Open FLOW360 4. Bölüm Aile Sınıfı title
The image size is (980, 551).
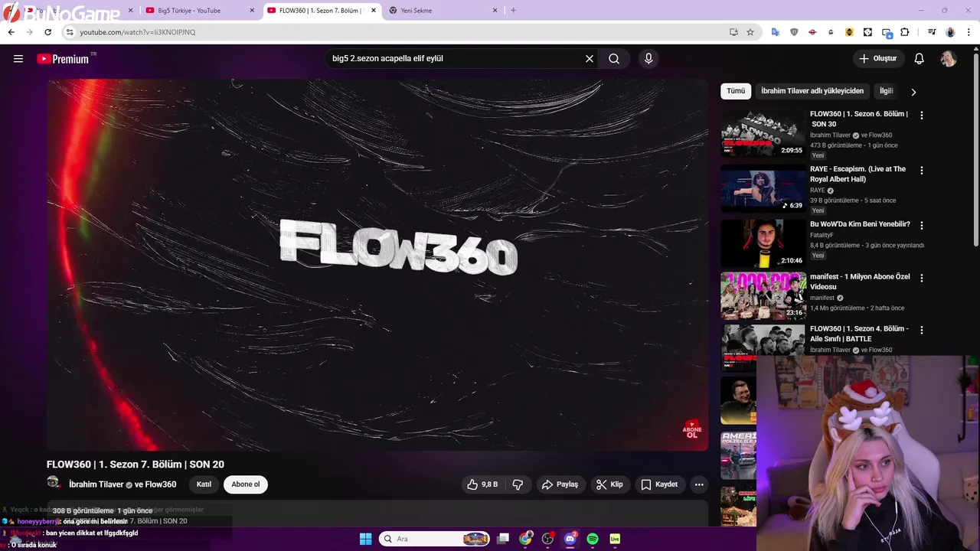859,334
